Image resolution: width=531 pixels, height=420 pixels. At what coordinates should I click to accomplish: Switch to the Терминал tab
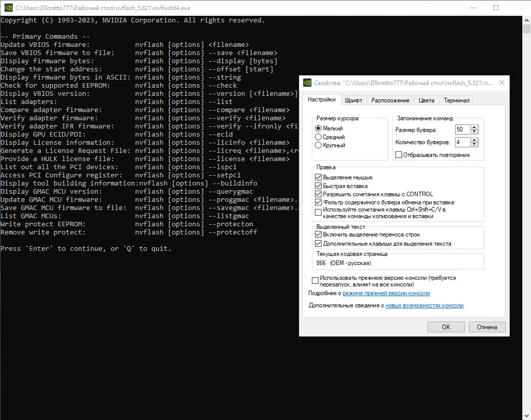pyautogui.click(x=457, y=100)
